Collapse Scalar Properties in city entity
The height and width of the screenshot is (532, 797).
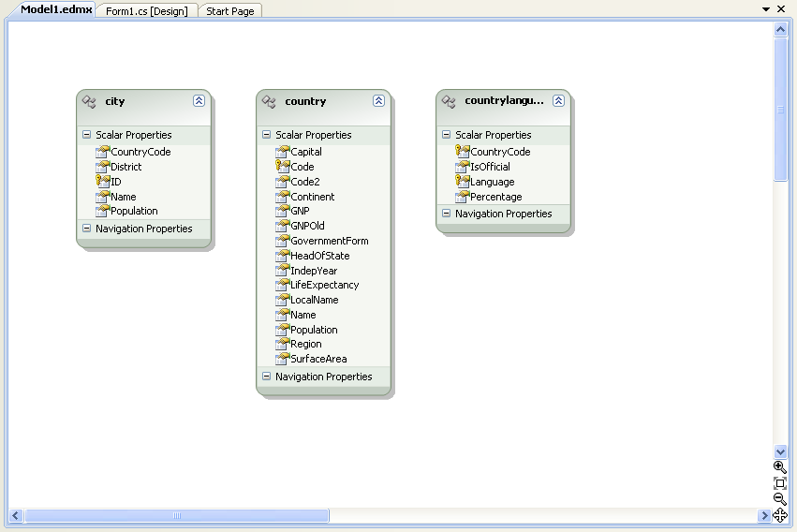click(87, 135)
